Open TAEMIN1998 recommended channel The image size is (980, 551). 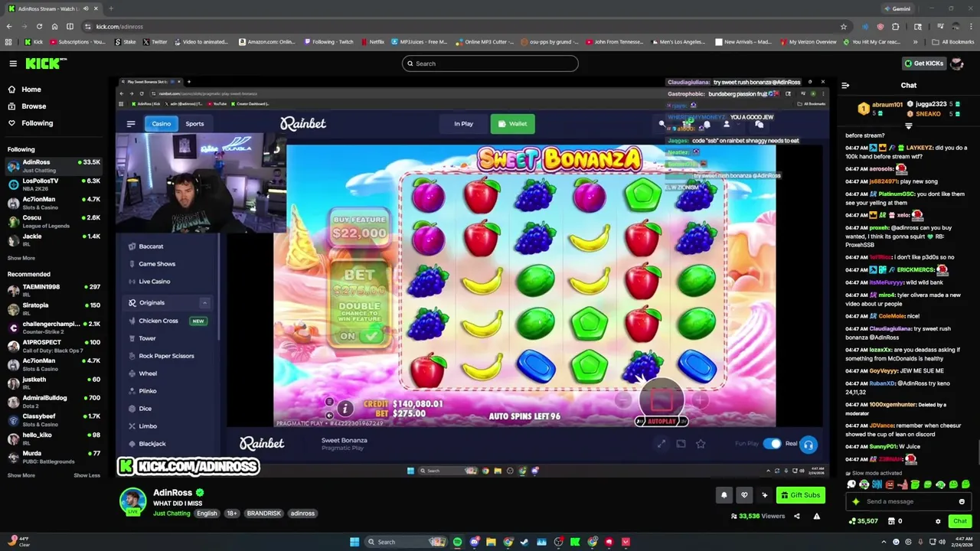click(54, 290)
